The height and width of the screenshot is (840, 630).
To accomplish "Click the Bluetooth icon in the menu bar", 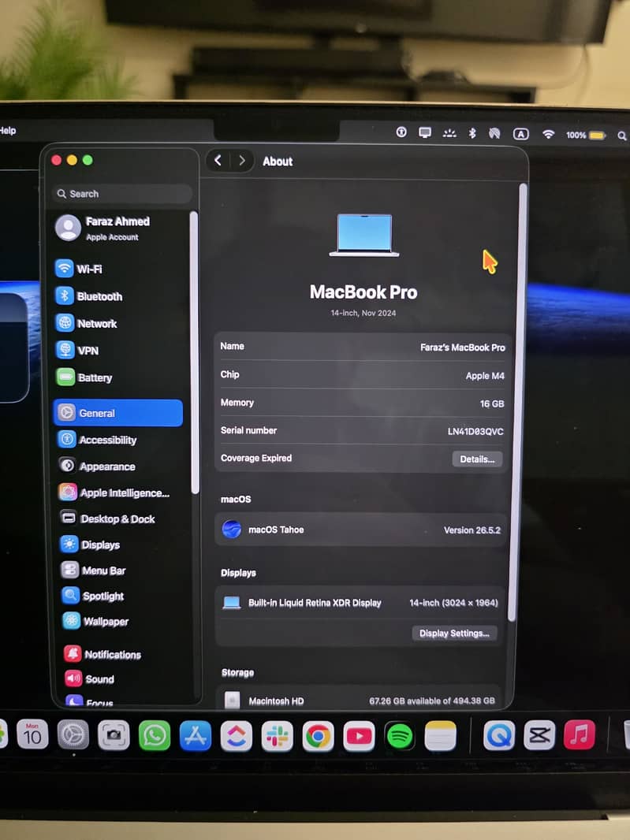I will tap(472, 133).
